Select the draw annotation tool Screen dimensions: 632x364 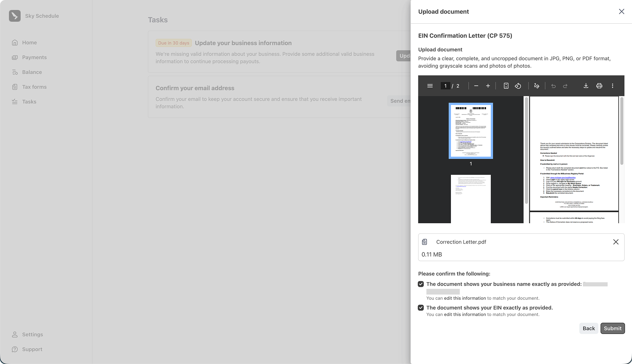pyautogui.click(x=537, y=86)
